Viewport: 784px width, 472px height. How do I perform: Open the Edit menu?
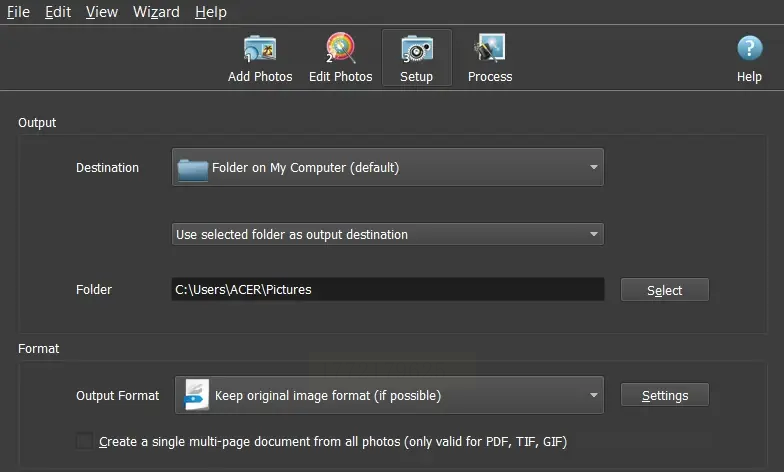tap(58, 12)
